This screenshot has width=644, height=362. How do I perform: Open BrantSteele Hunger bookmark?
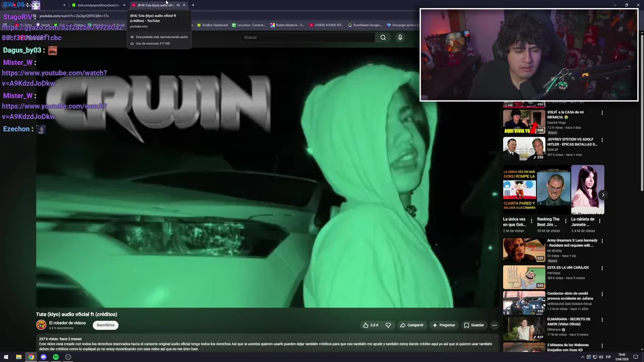click(365, 25)
